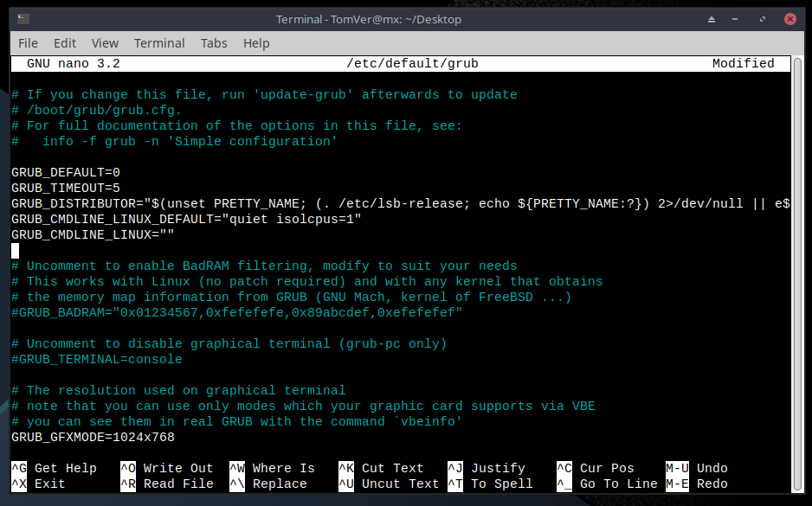Viewport: 812px width, 506px height.
Task: Click the ^J Justify shortcut
Action: pos(487,468)
